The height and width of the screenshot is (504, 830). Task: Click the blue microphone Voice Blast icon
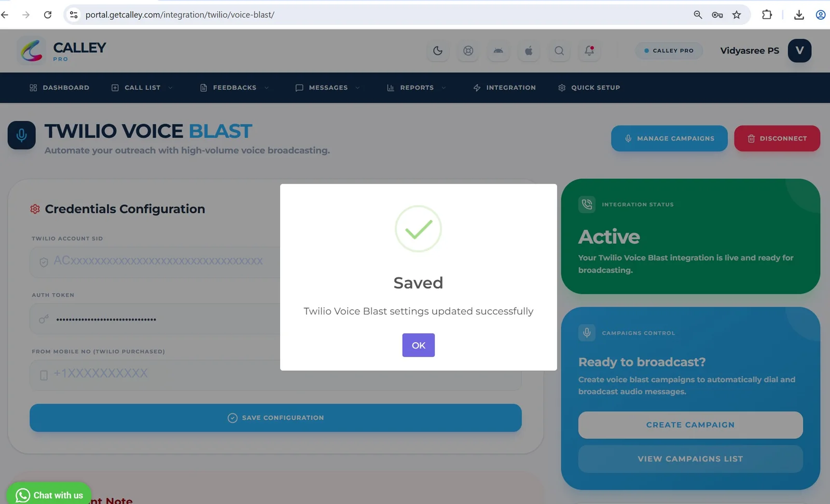click(22, 135)
